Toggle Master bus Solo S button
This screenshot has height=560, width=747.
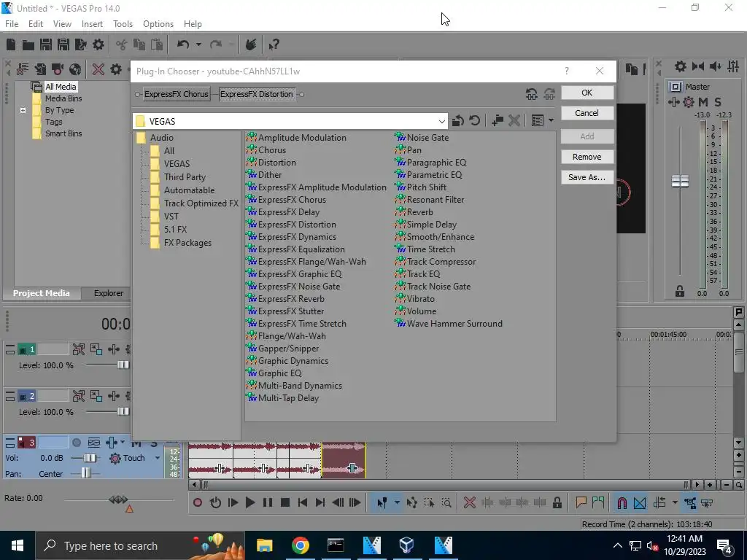[x=718, y=102]
